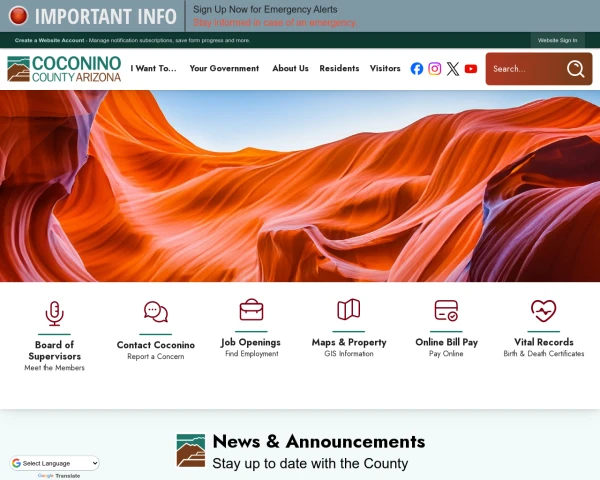
Task: Click Find Employment subtitle
Action: [252, 354]
